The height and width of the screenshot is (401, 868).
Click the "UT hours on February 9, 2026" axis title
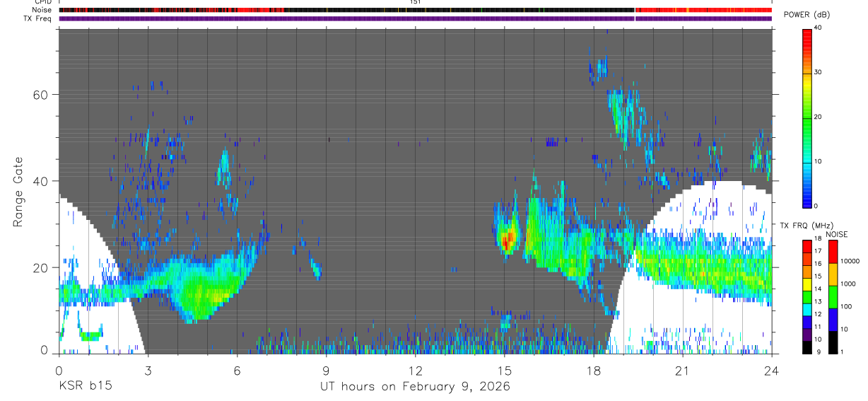point(415,387)
